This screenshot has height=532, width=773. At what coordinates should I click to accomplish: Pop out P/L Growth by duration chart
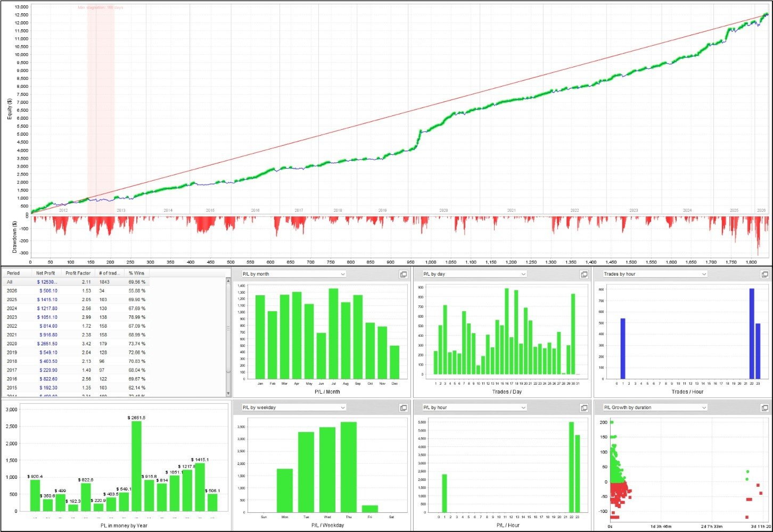tap(764, 408)
